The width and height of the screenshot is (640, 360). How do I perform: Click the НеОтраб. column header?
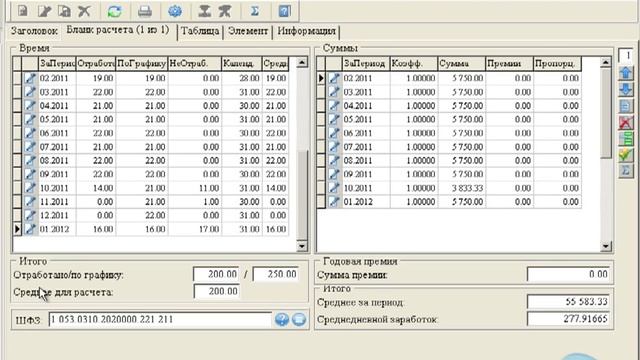coord(195,64)
